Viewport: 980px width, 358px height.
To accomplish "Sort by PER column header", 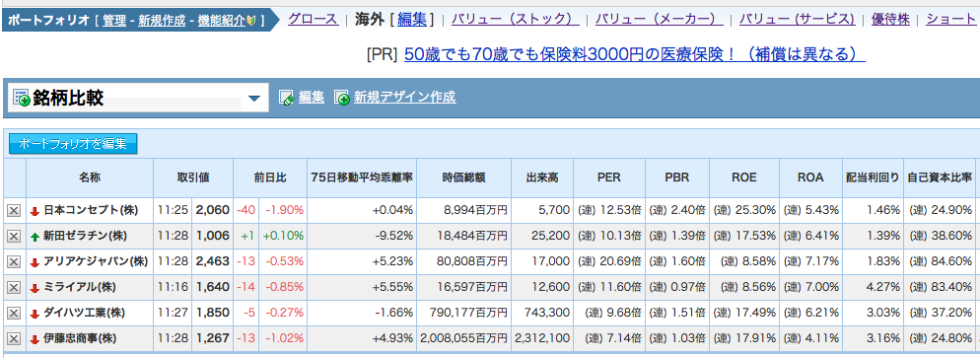I will tap(608, 178).
